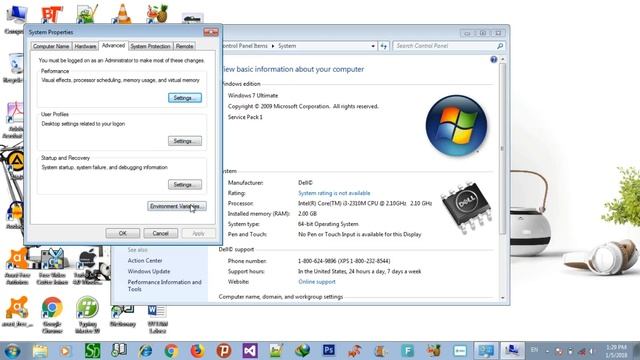Click the search magnifier icon
The width and height of the screenshot is (640, 360).
click(500, 46)
